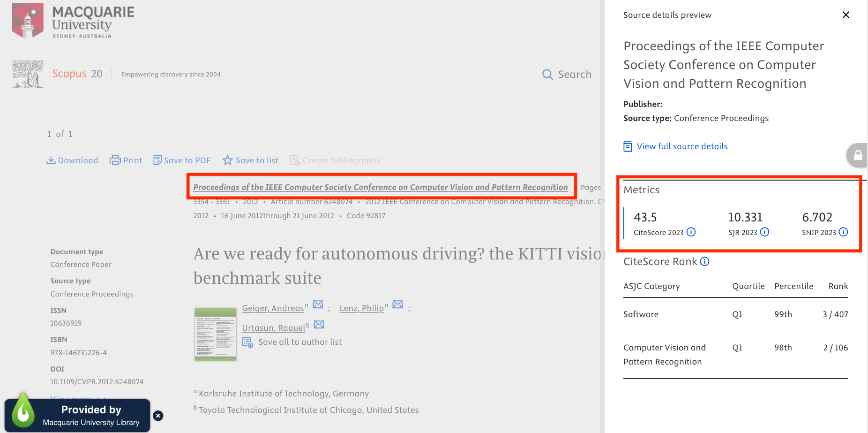Open the View full source details link
Image resolution: width=868 pixels, height=433 pixels.
tap(681, 146)
